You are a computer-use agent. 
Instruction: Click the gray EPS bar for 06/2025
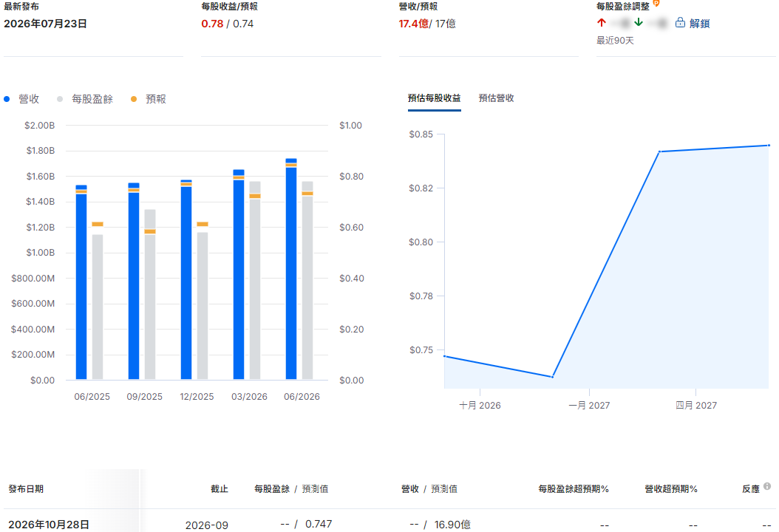point(98,307)
